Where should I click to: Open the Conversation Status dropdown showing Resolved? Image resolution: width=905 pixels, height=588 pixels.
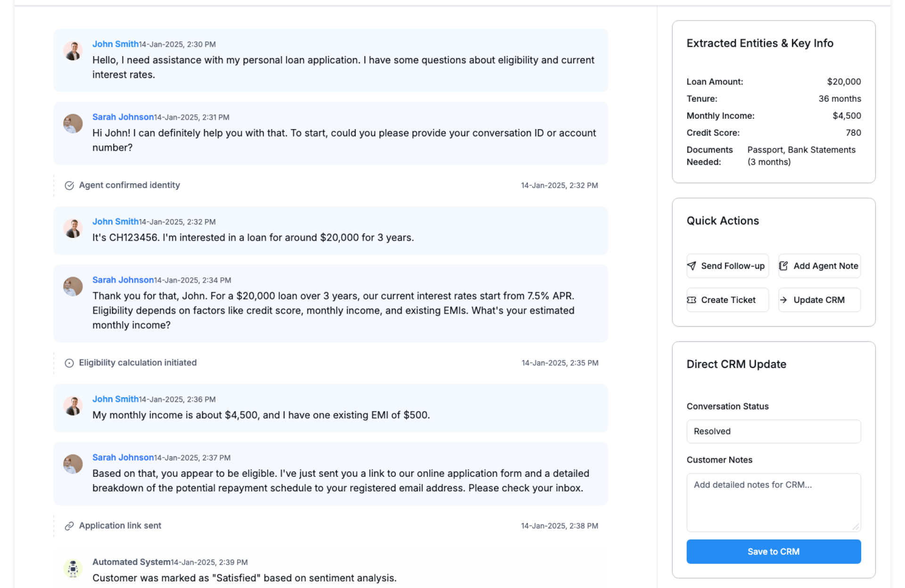click(773, 432)
